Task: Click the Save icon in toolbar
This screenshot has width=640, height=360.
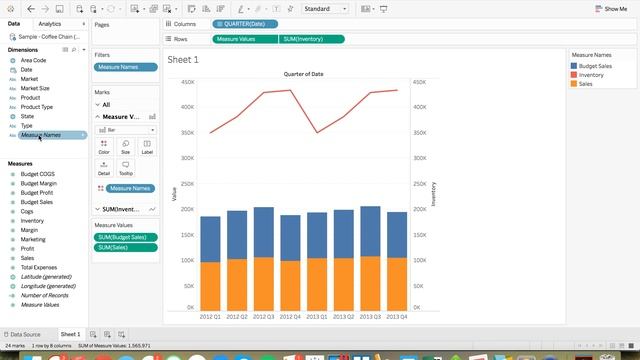Action: tap(60, 9)
